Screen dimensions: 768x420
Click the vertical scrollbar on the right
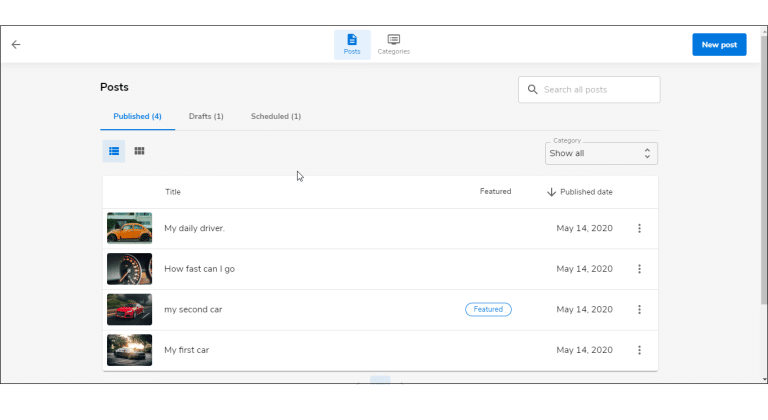764,169
